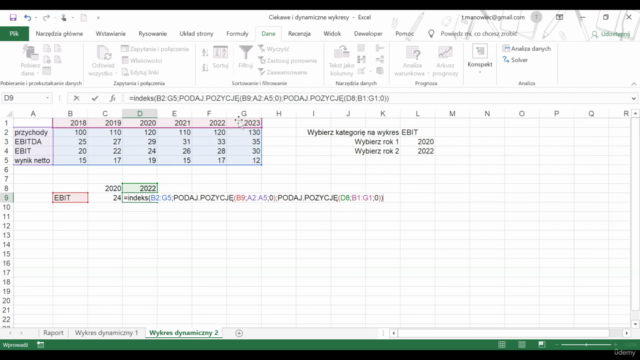Click Zapytania i połączenia button
Viewport: 640px width, 360px height.
coord(155,49)
